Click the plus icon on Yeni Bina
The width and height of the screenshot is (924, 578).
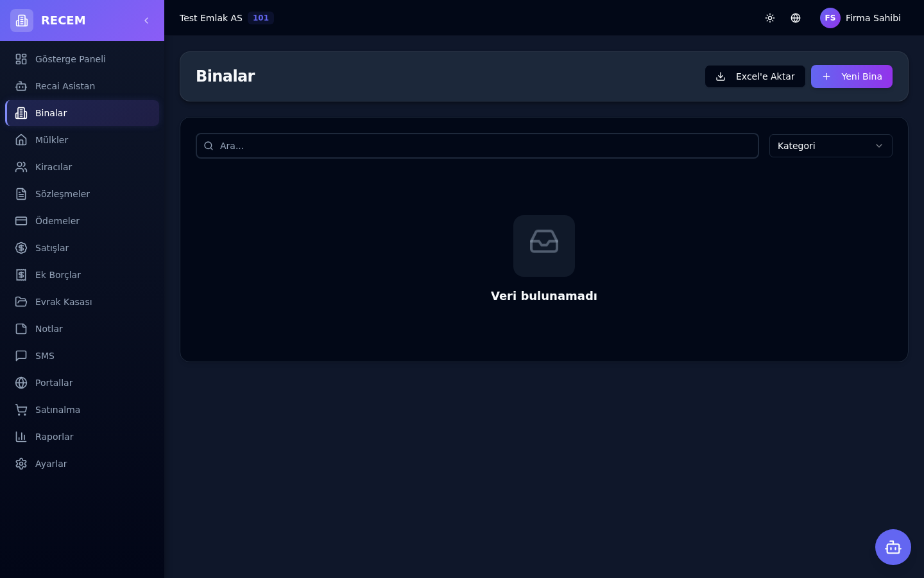[826, 76]
